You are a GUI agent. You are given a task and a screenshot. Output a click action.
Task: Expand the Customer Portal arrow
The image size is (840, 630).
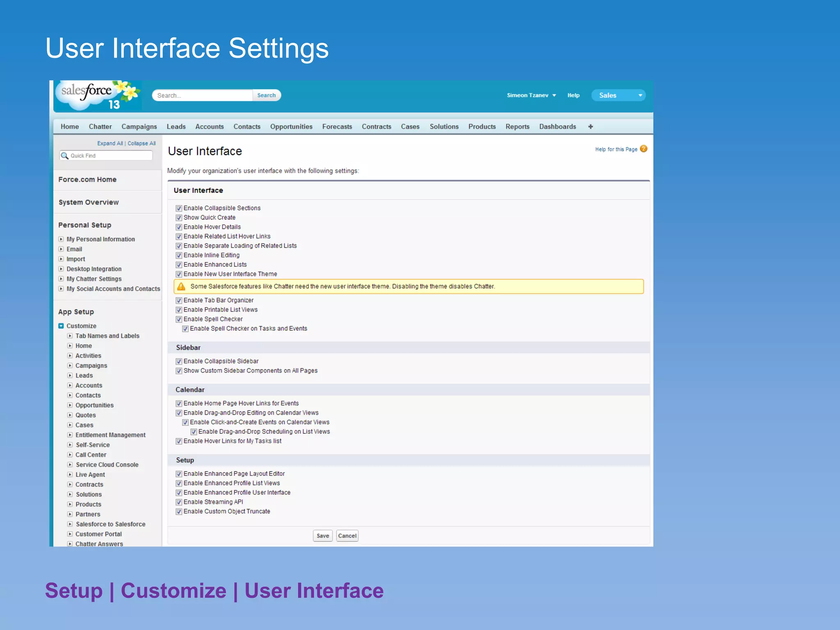pos(70,534)
